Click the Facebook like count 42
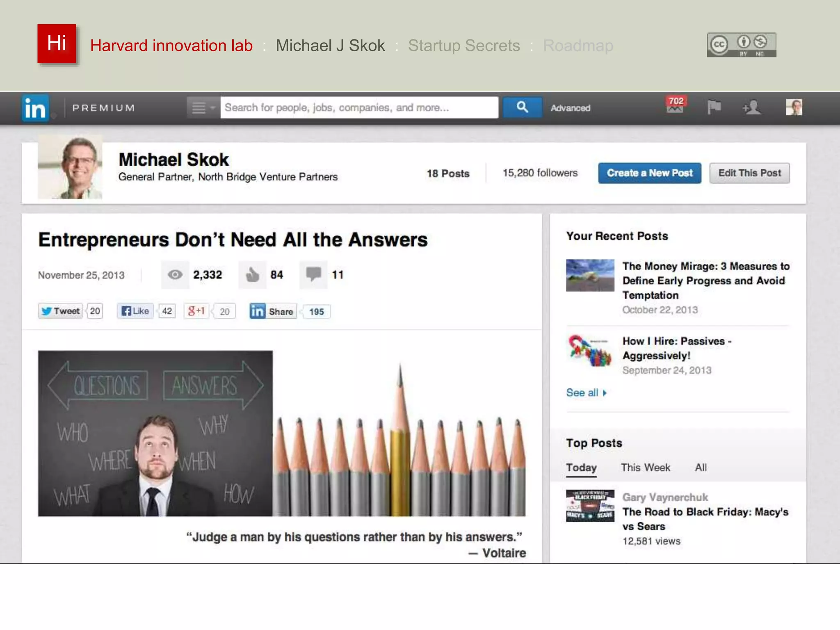 167,311
